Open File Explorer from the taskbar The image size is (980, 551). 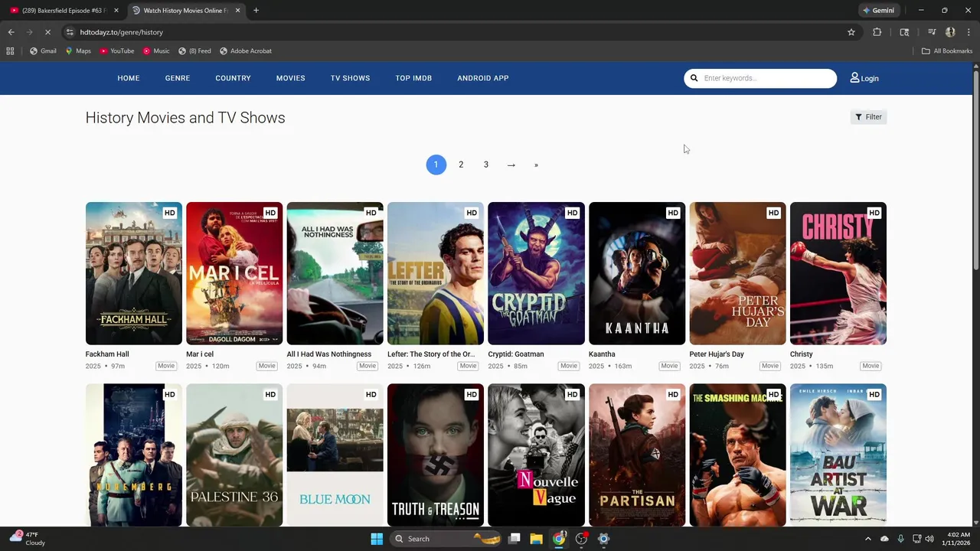[536, 539]
